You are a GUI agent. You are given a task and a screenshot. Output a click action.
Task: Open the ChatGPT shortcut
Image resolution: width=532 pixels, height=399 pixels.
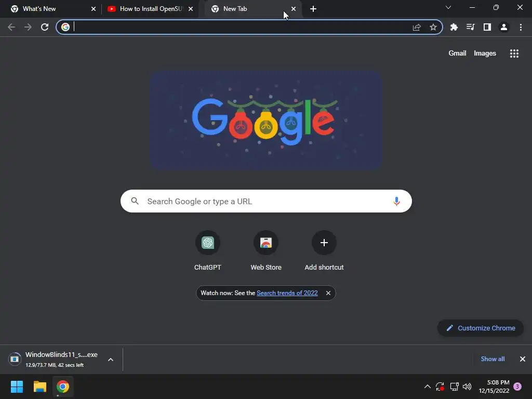[x=208, y=251]
